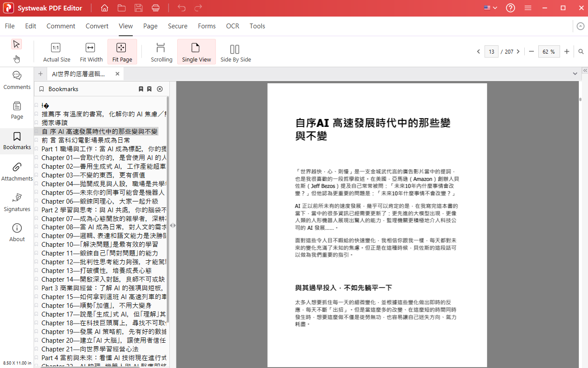
Task: Open bookmark Part 1 職場與工作
Action: 104,149
